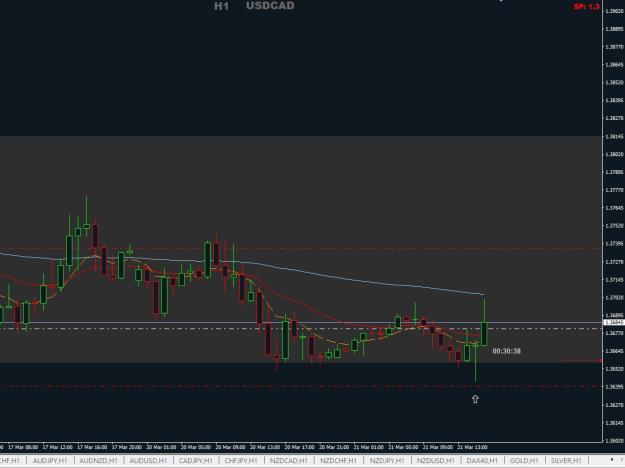
Task: Click the 1.37395 price axis label
Action: tap(614, 244)
